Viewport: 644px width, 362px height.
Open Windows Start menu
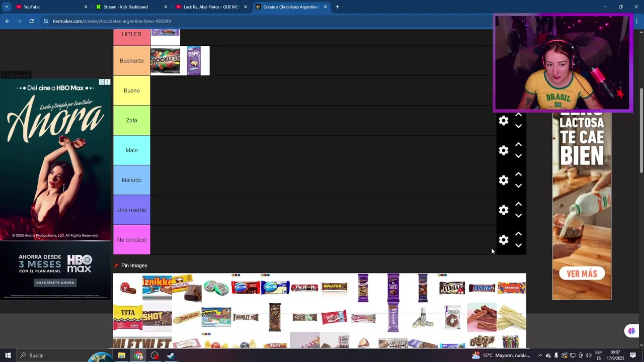tap(8, 355)
